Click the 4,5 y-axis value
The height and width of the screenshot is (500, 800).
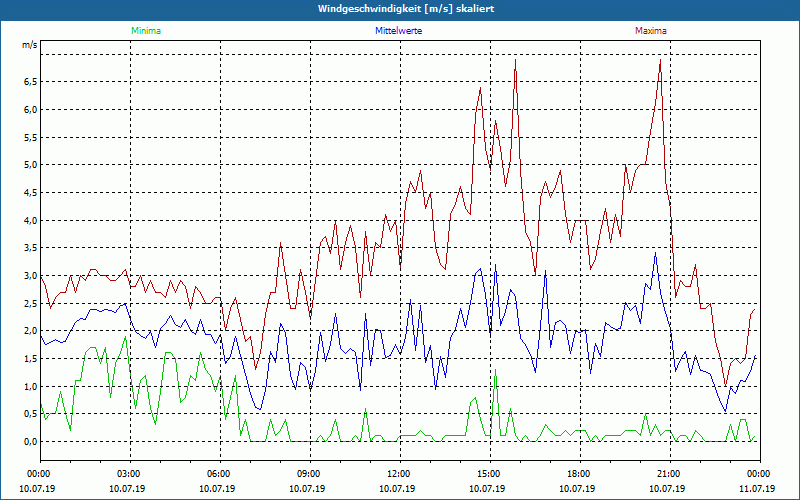click(31, 192)
